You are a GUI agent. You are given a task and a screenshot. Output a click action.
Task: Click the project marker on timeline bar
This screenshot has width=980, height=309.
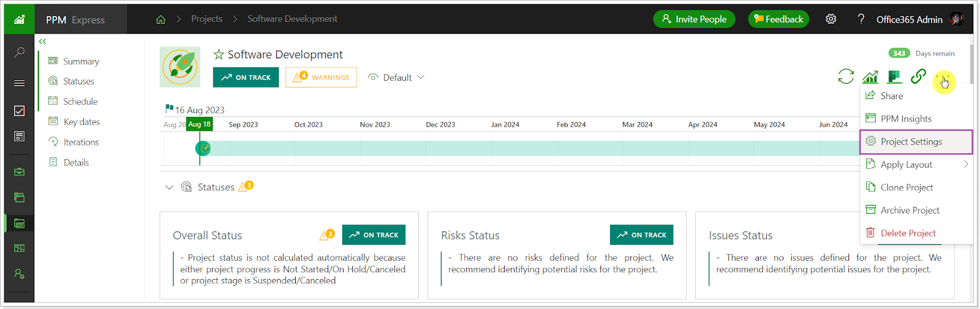coord(203,148)
